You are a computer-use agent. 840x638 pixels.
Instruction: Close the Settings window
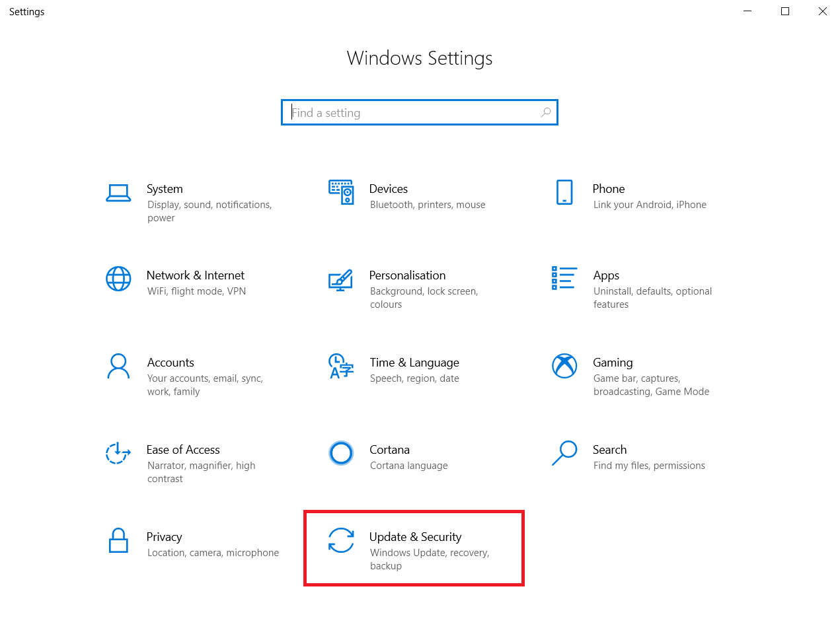(822, 11)
